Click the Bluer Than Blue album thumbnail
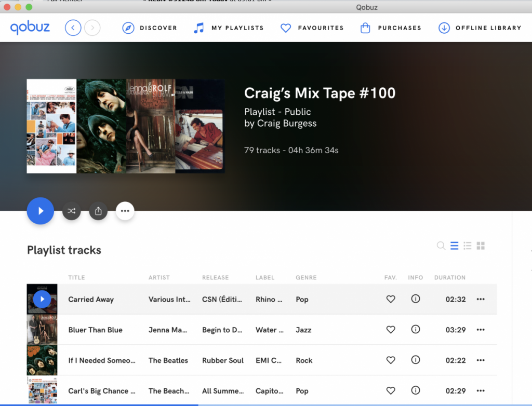The height and width of the screenshot is (406, 532). point(42,330)
